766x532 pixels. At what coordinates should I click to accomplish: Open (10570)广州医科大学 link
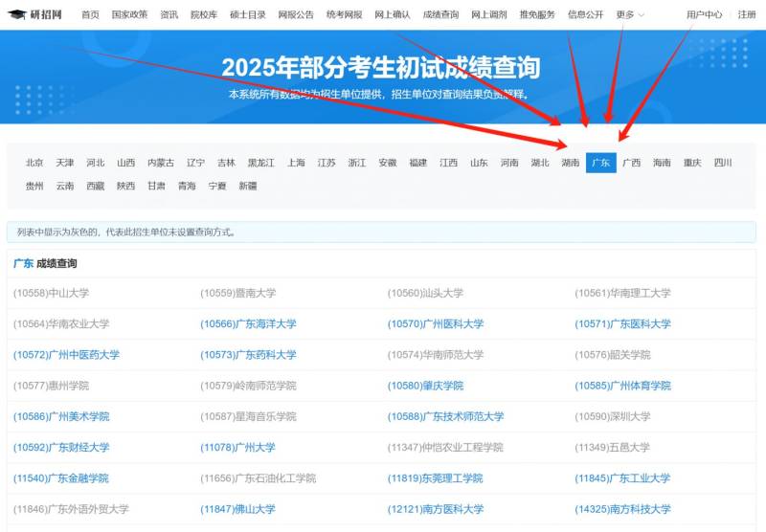pyautogui.click(x=436, y=324)
